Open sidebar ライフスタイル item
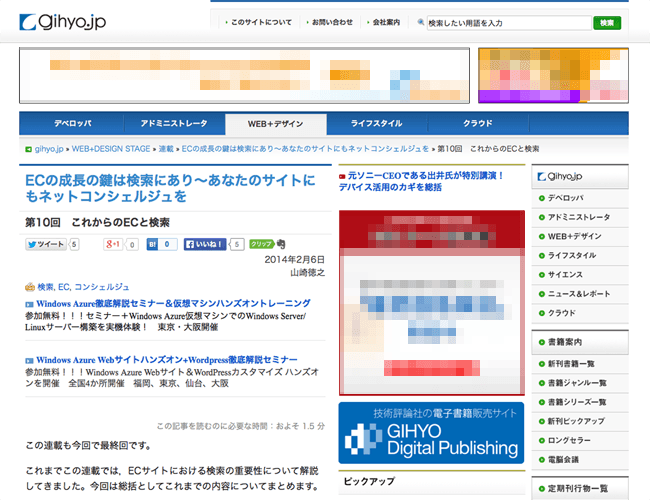Viewport: 650px width, 500px height. (580, 255)
